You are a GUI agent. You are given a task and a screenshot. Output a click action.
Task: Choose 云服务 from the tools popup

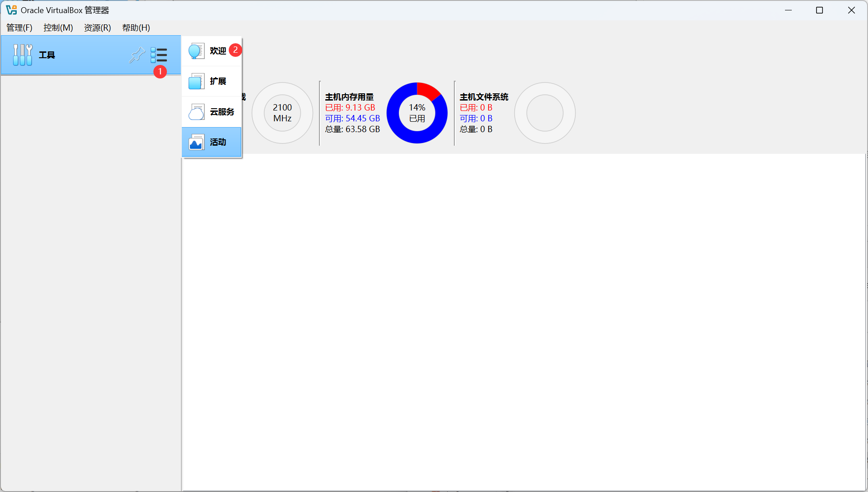click(212, 112)
